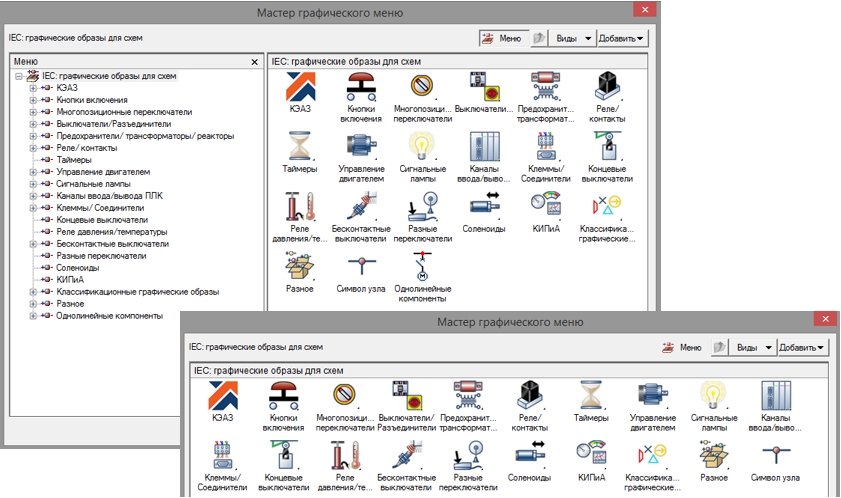Open Клеммы/Соединители icon in upper window

tap(545, 147)
